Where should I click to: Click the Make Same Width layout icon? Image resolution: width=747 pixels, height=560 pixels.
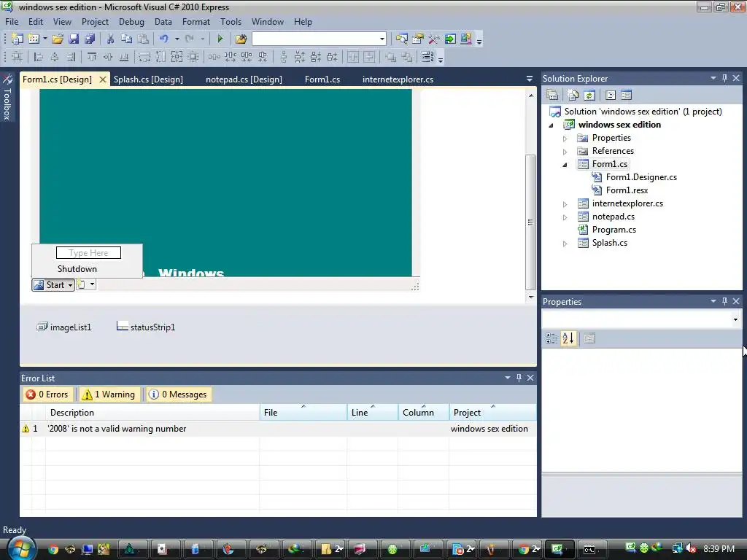point(145,57)
